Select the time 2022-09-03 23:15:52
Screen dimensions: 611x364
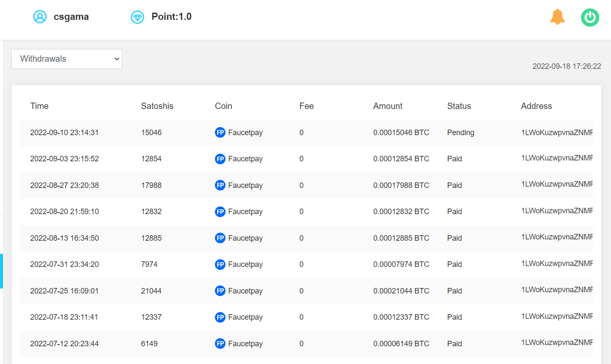[64, 159]
